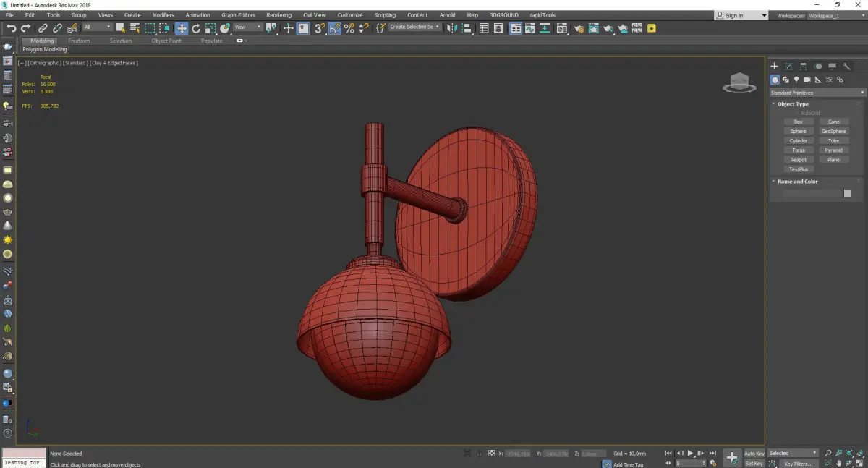This screenshot has height=468, width=868.
Task: Click the Undo arrow icon
Action: [11, 28]
